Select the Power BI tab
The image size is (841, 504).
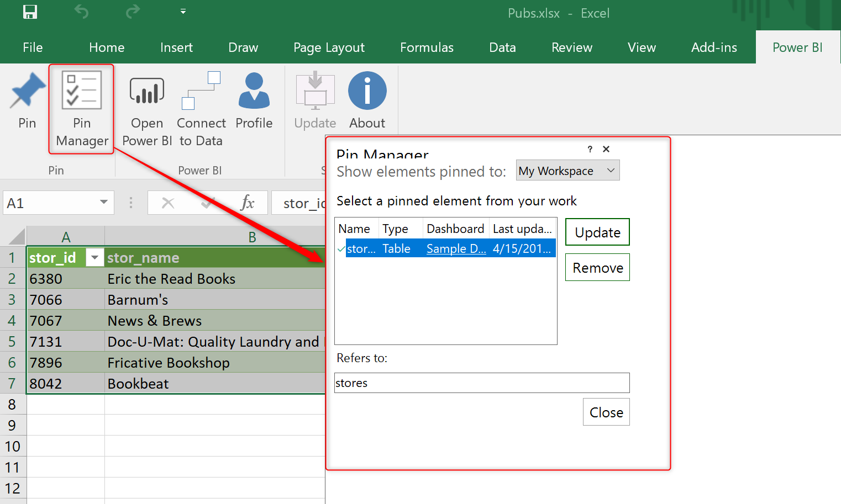[x=797, y=47]
